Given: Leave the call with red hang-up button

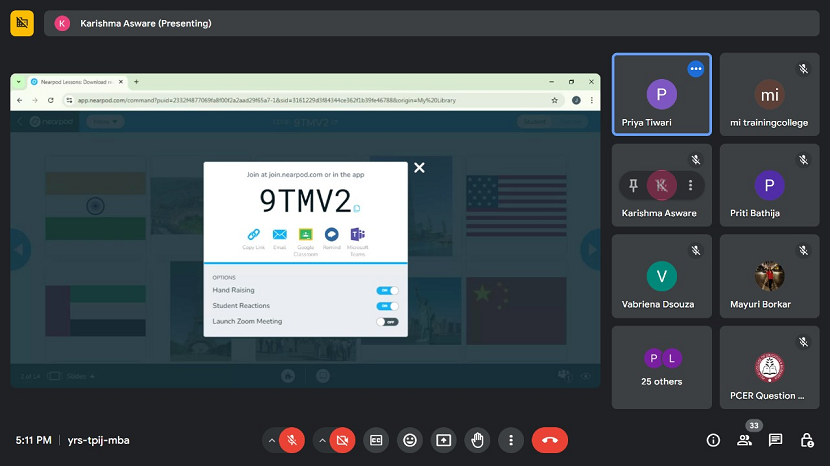Looking at the screenshot, I should [549, 440].
